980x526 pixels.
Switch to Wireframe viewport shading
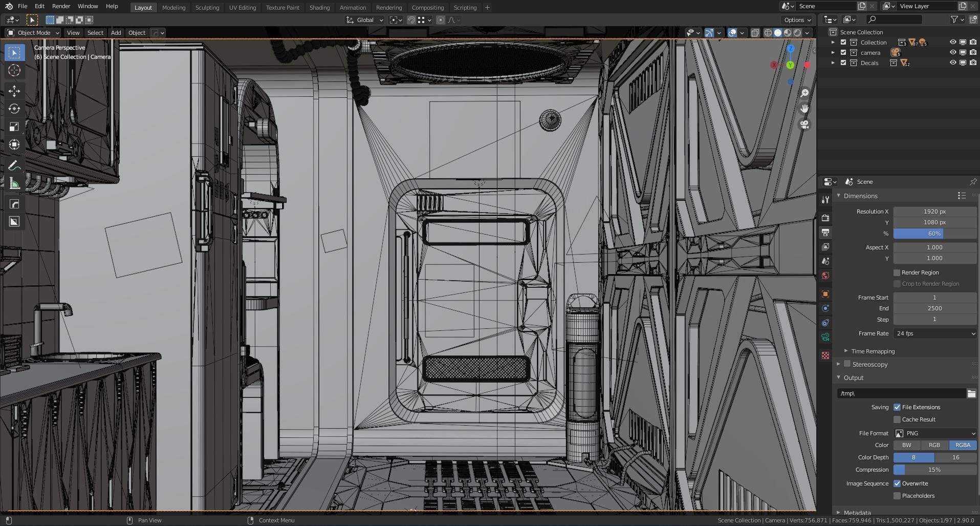point(768,33)
